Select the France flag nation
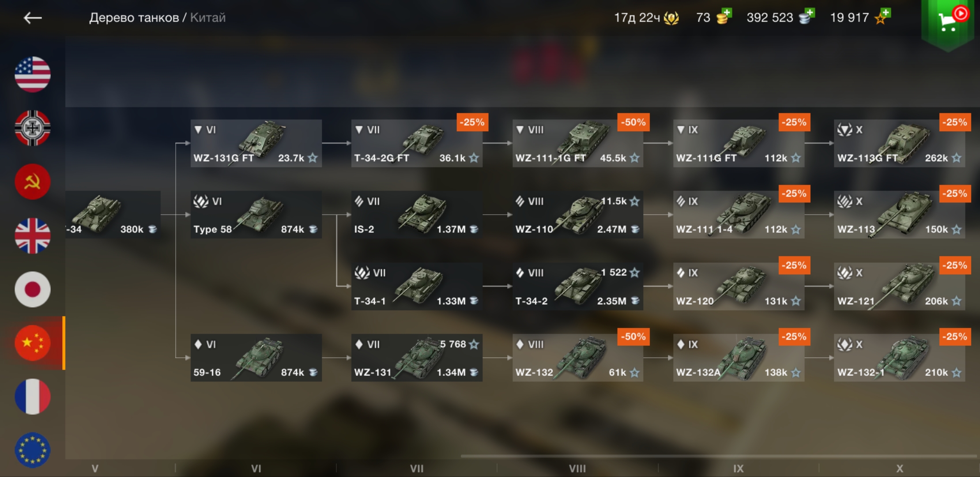The height and width of the screenshot is (477, 980). [33, 397]
